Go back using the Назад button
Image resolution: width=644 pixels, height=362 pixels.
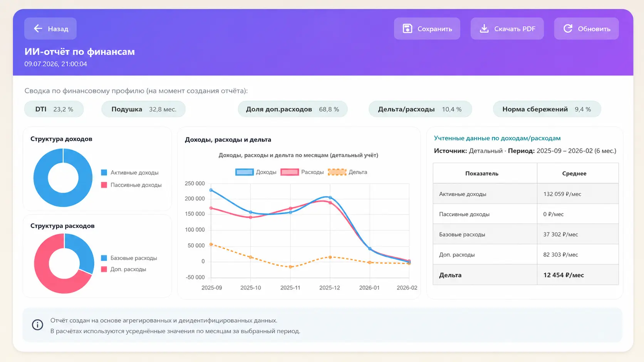pyautogui.click(x=50, y=28)
